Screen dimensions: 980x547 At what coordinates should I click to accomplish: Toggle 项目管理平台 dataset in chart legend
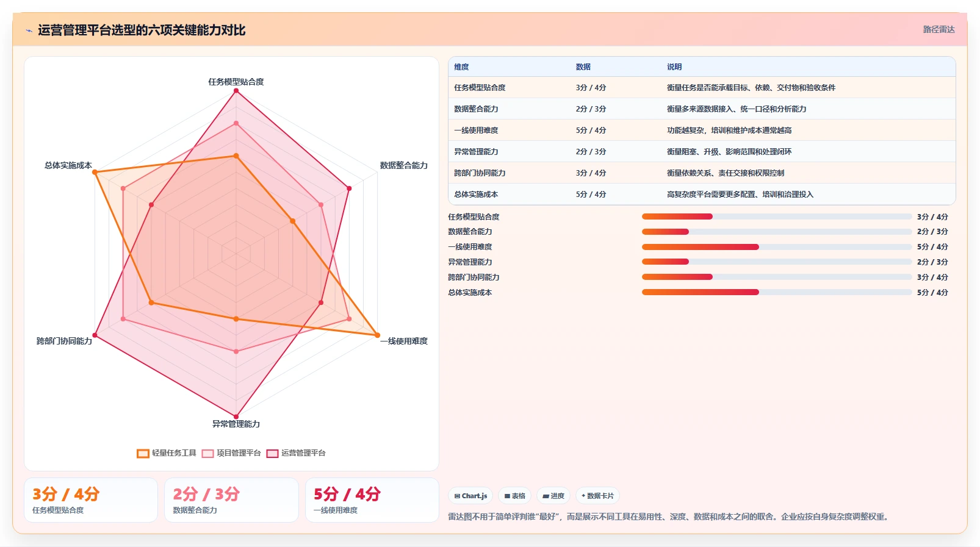tap(231, 453)
